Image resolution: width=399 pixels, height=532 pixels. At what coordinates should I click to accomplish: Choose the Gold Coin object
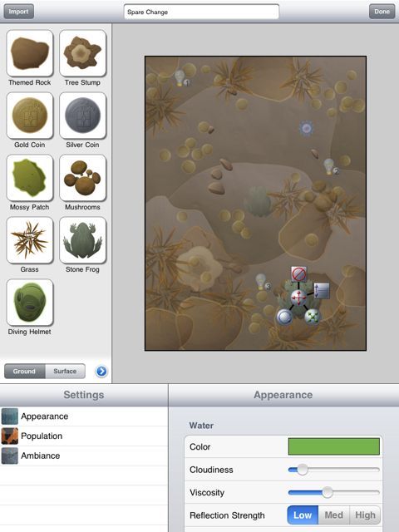coord(30,116)
